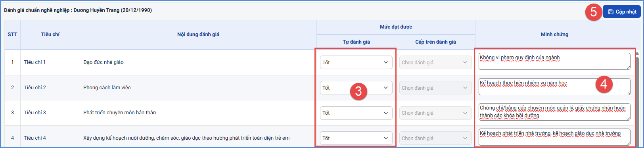Screen dimensions: 644x148
Task: Click the 'Đạo đức nhà giáo' text
Action: (103, 62)
